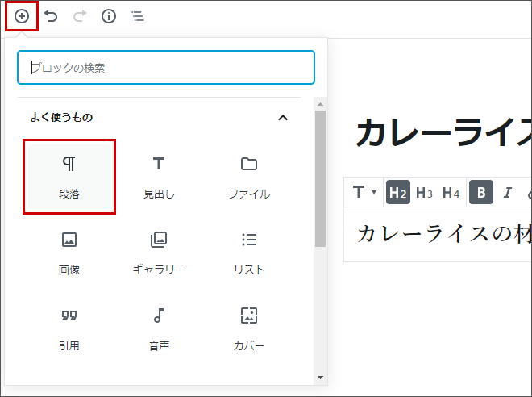Focus the ブロックの検索 search field
The image size is (532, 397).
pyautogui.click(x=166, y=67)
